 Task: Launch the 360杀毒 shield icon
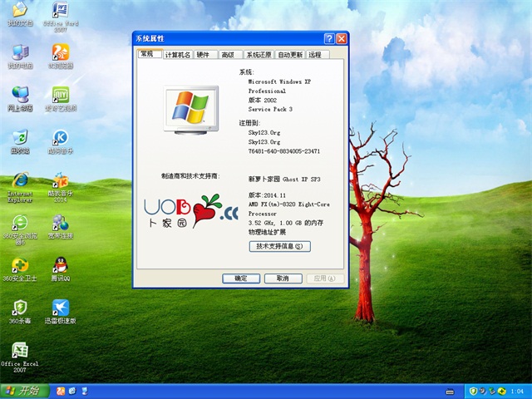click(20, 308)
